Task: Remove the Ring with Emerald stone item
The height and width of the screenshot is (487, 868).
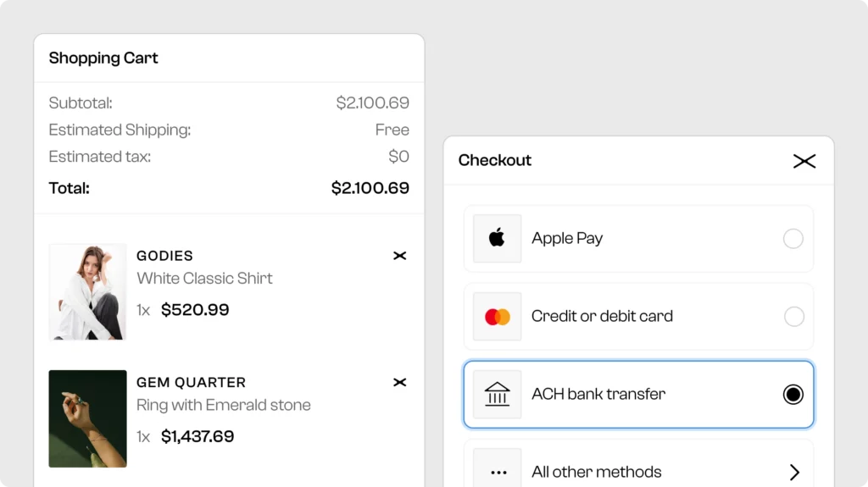Action: coord(400,383)
